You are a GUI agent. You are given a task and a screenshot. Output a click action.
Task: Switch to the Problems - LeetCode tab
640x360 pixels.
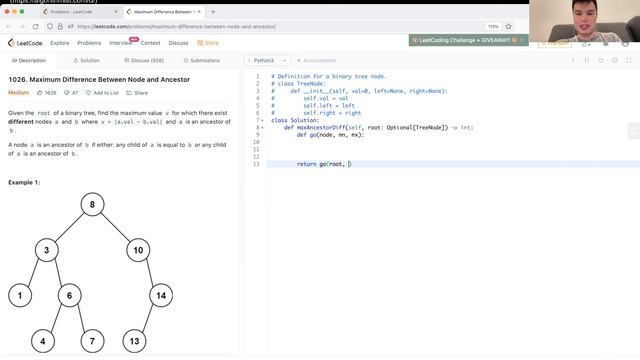click(x=80, y=12)
